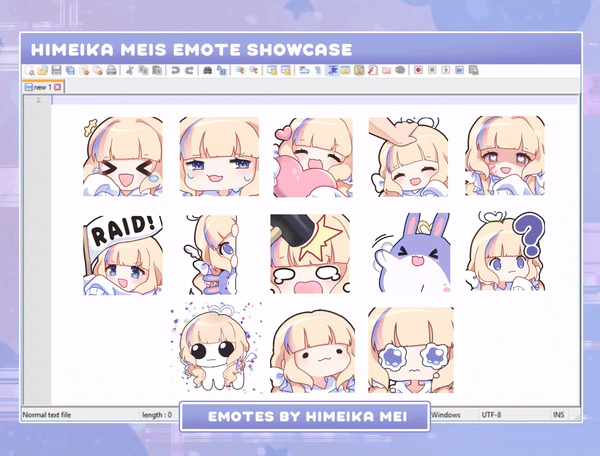
Task: Stop macro recording via the square icon
Action: click(x=431, y=71)
